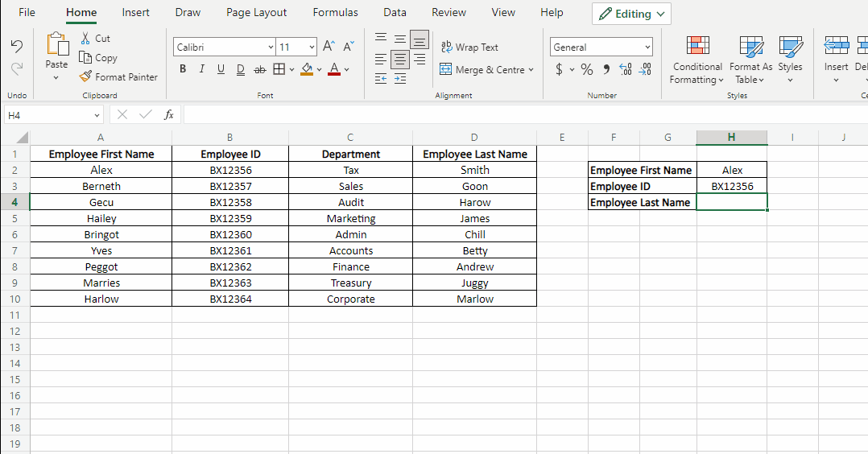Toggle centre horizontal alignment
This screenshot has width=868, height=454.
point(400,59)
